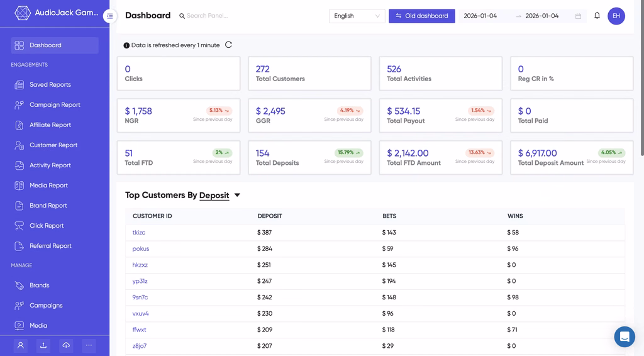Click the download icon in bottom bar
This screenshot has height=356, width=644.
(43, 345)
